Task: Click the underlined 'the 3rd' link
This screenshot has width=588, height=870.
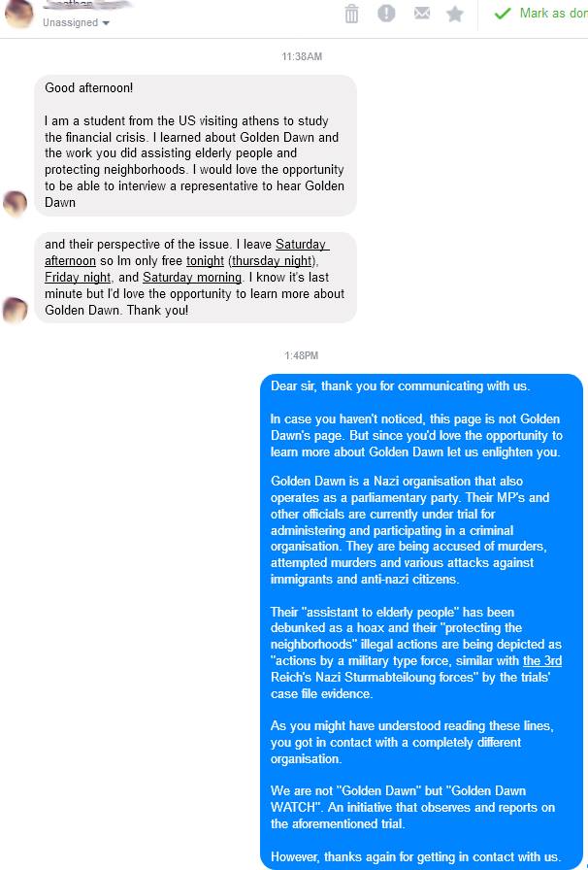Action: point(542,661)
